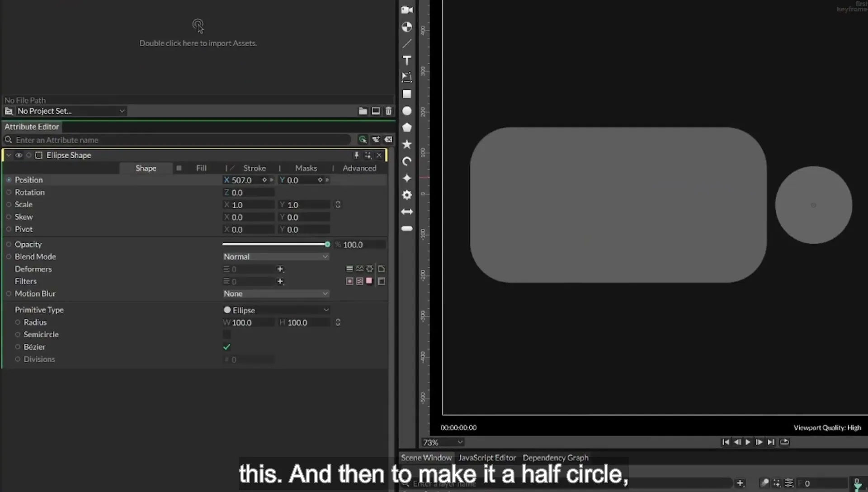This screenshot has height=492, width=868.
Task: Add a Deformer with plus button
Action: (x=280, y=269)
